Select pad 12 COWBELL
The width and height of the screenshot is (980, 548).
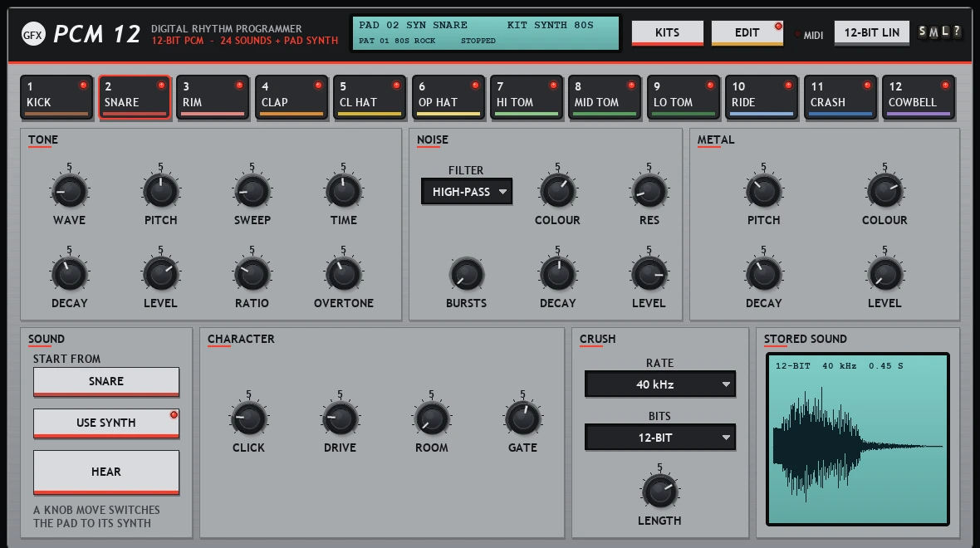pos(918,97)
